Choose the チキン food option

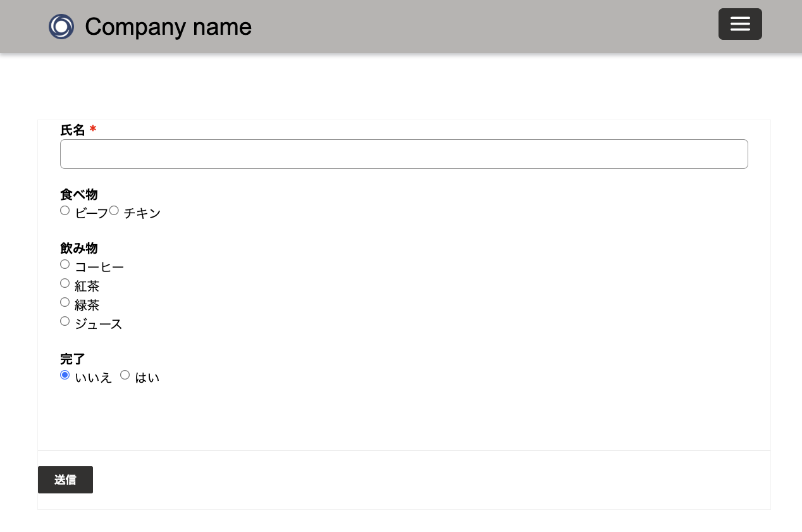[114, 211]
